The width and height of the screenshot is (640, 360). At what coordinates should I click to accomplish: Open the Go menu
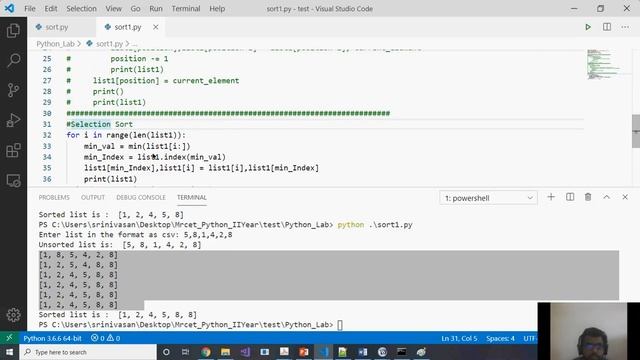[x=136, y=9]
